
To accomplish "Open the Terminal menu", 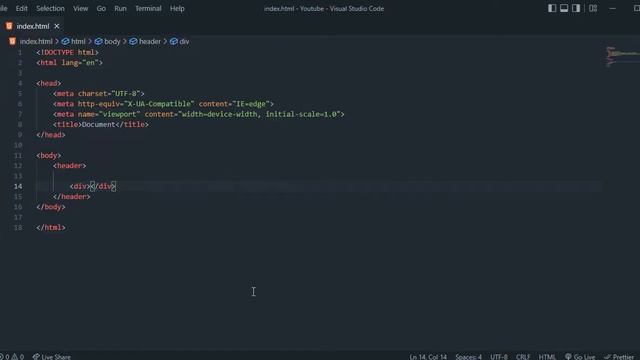I will (148, 8).
